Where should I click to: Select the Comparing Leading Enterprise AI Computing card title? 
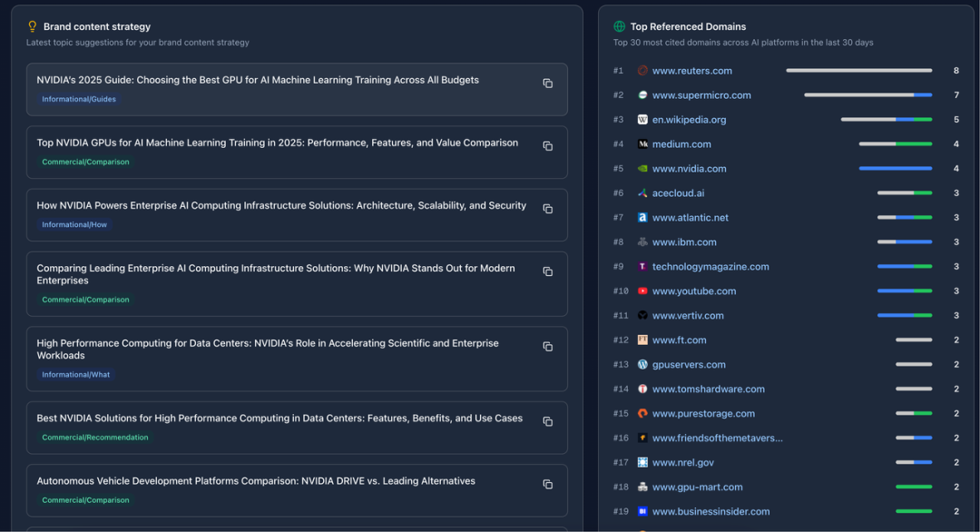[x=276, y=274]
